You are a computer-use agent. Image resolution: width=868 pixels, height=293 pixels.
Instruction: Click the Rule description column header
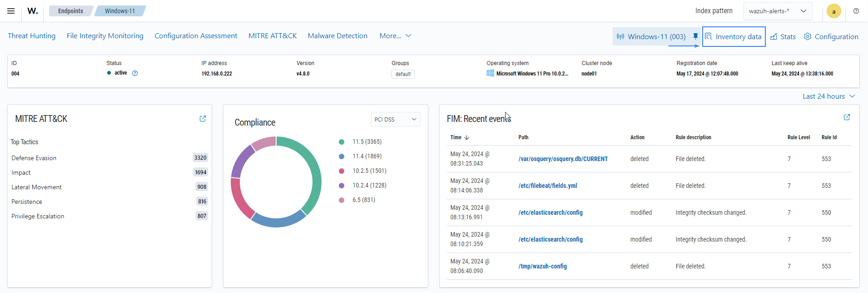(693, 137)
